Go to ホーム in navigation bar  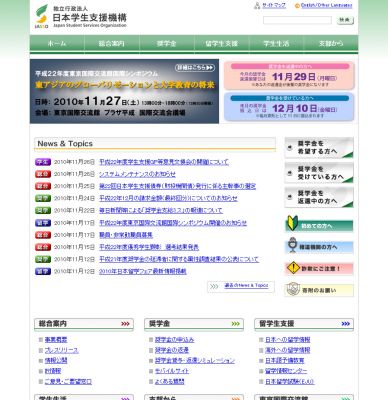57,43
